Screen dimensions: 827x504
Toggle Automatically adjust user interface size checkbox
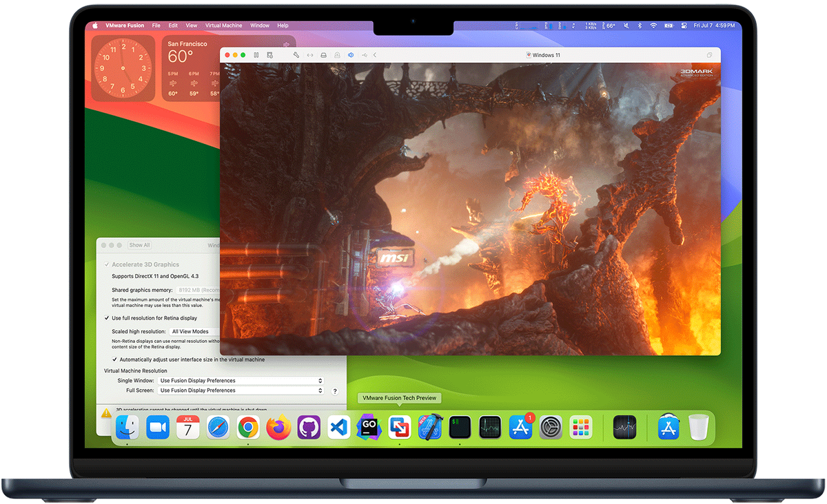pos(114,359)
